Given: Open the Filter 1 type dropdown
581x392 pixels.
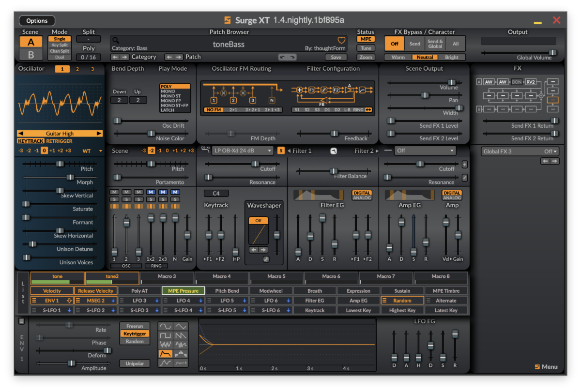Looking at the screenshot, I should point(243,151).
